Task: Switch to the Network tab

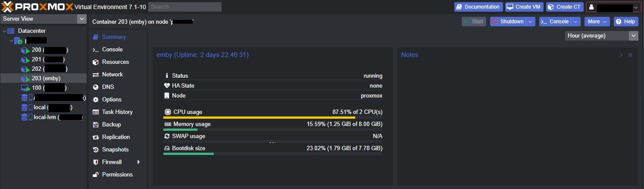Action: coord(118,75)
